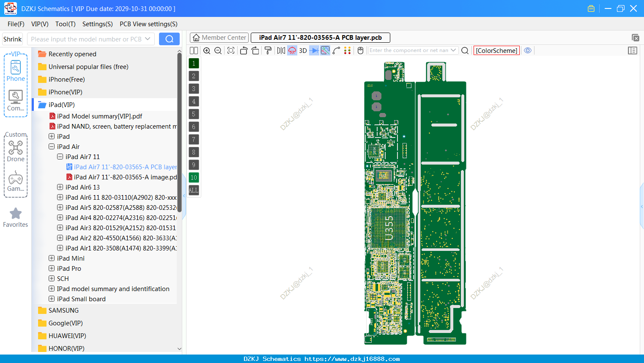The width and height of the screenshot is (644, 363).
Task: Collapse the iPad Air7 11 node
Action: [60, 157]
